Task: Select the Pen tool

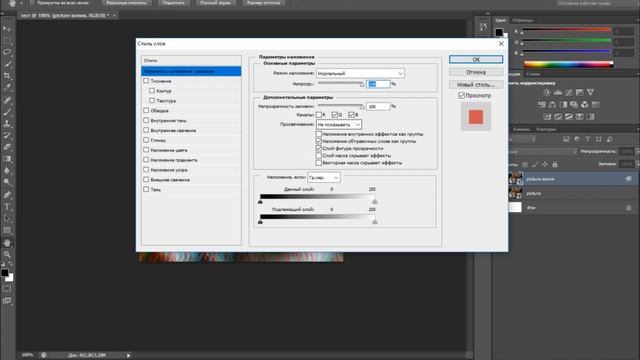Action: (7, 195)
